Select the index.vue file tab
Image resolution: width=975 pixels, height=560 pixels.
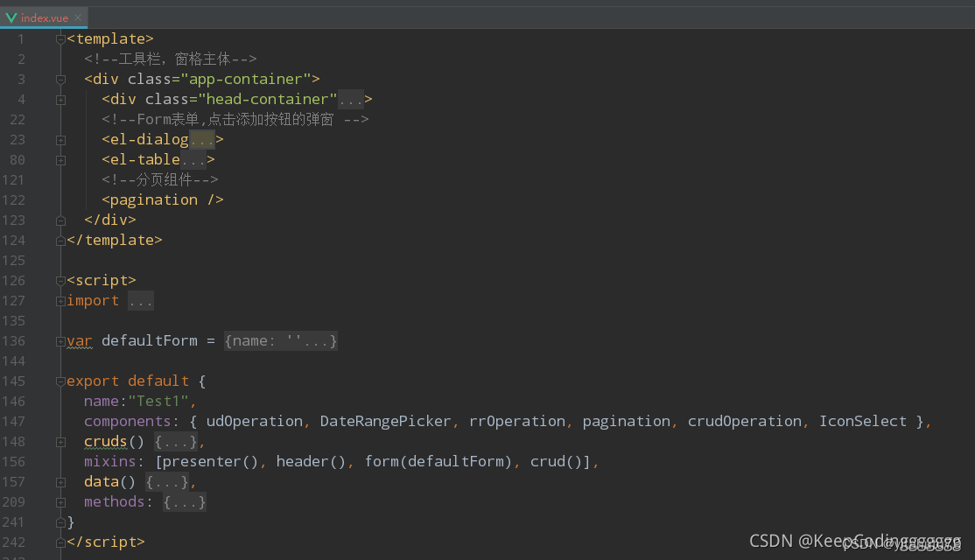44,17
